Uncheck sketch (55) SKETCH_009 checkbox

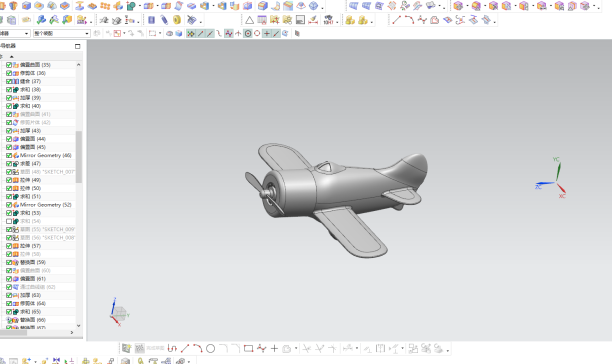pos(9,229)
